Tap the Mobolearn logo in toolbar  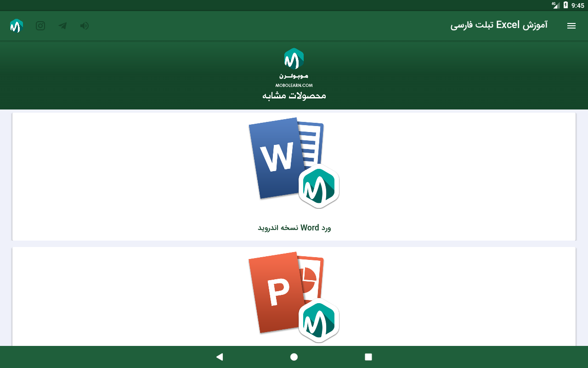click(17, 26)
